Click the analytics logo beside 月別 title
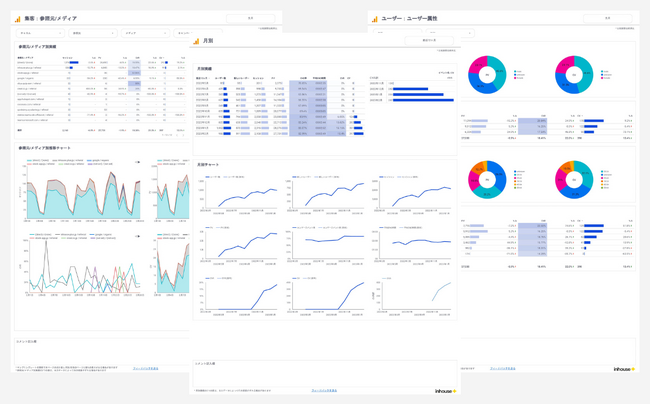Screen dimensions: 650x405 197,42
